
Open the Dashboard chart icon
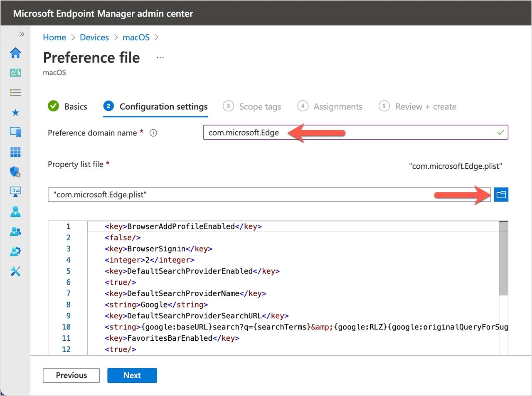15,73
